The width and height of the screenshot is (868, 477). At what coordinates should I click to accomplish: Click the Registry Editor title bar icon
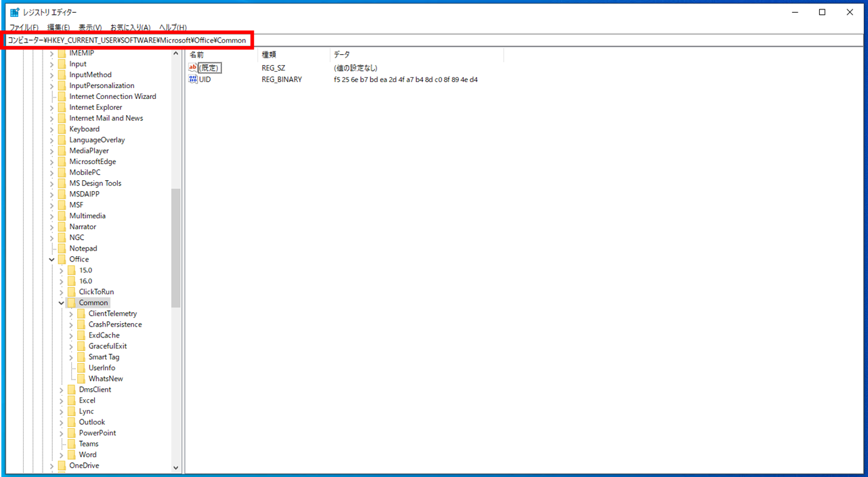pyautogui.click(x=14, y=12)
